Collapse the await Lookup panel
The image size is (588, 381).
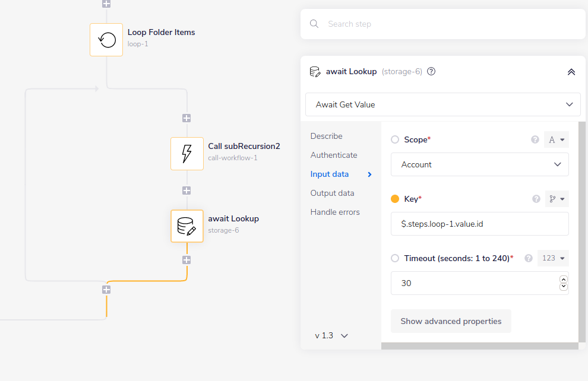(571, 72)
